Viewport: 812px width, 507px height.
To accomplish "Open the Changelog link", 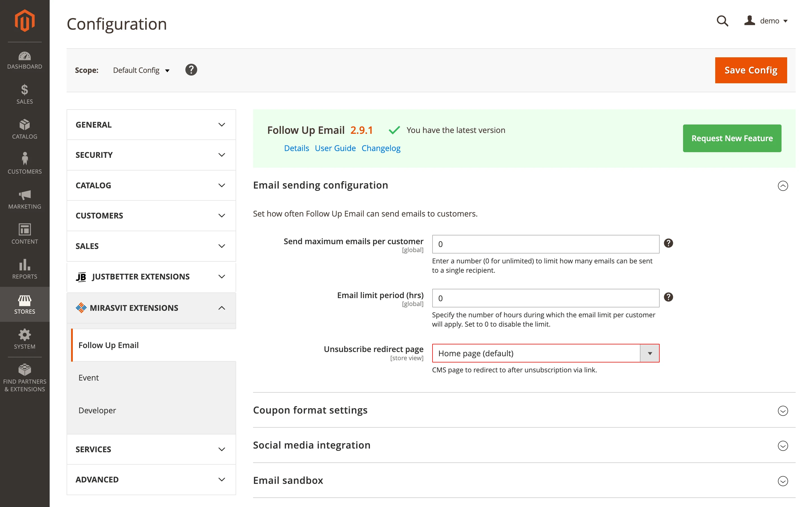I will [x=381, y=148].
